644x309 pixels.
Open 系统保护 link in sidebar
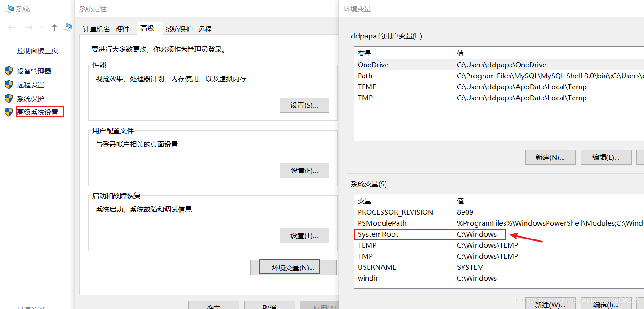(31, 98)
